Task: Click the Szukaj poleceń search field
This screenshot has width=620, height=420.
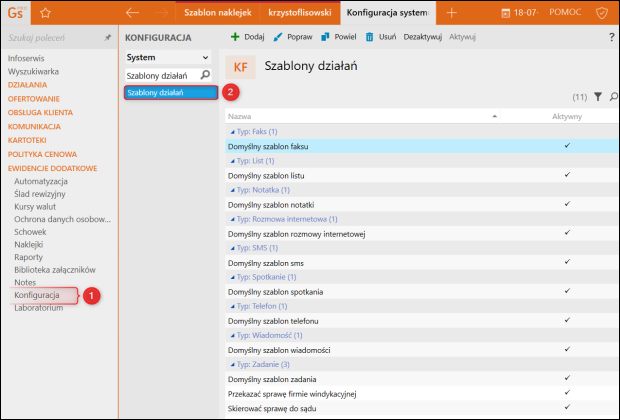Action: click(50, 37)
